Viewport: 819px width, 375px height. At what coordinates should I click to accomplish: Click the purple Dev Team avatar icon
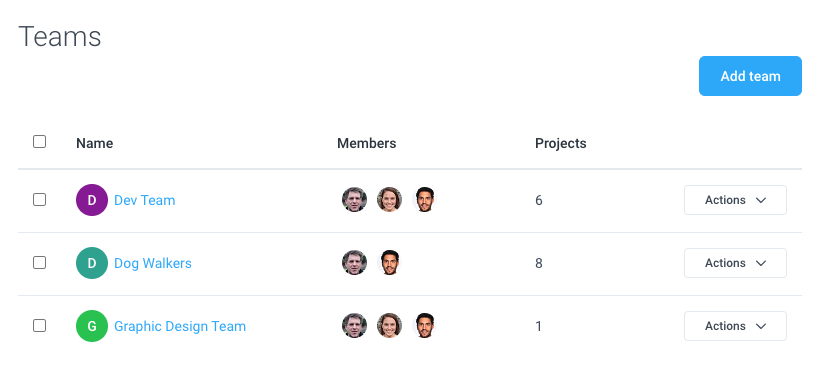coord(92,200)
